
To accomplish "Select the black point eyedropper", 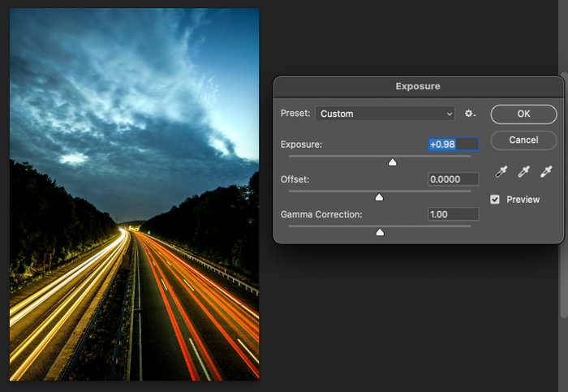I will (501, 172).
